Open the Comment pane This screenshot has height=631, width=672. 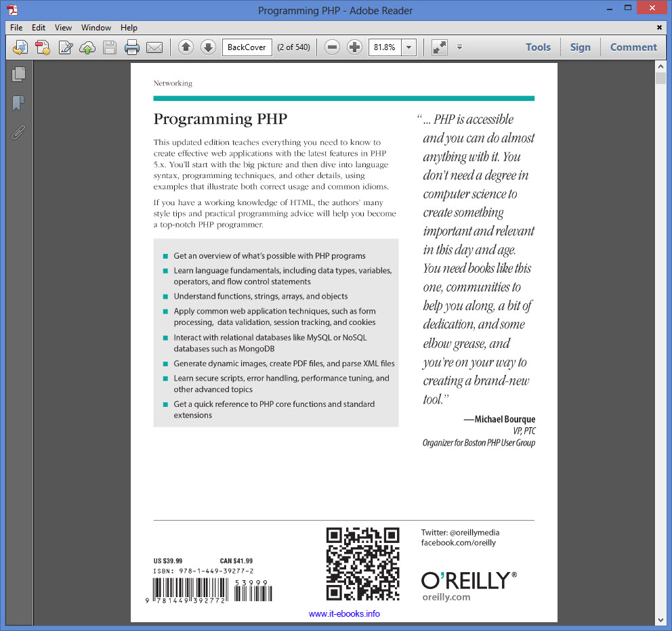click(x=633, y=47)
